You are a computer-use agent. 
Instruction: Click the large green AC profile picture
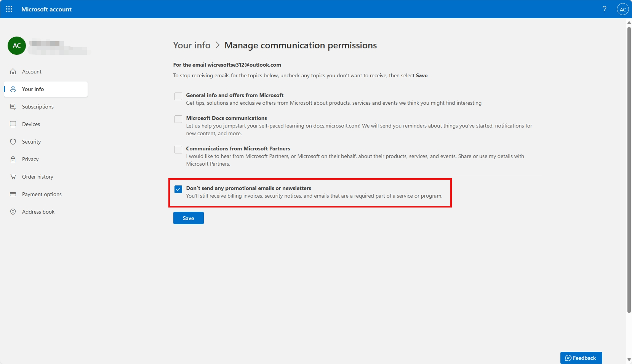[x=17, y=46]
